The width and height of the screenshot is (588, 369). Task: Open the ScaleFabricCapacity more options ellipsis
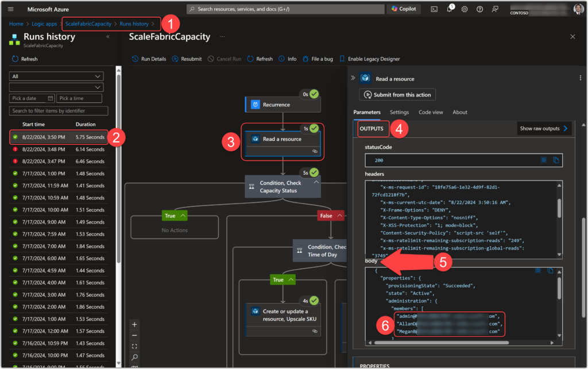click(222, 37)
